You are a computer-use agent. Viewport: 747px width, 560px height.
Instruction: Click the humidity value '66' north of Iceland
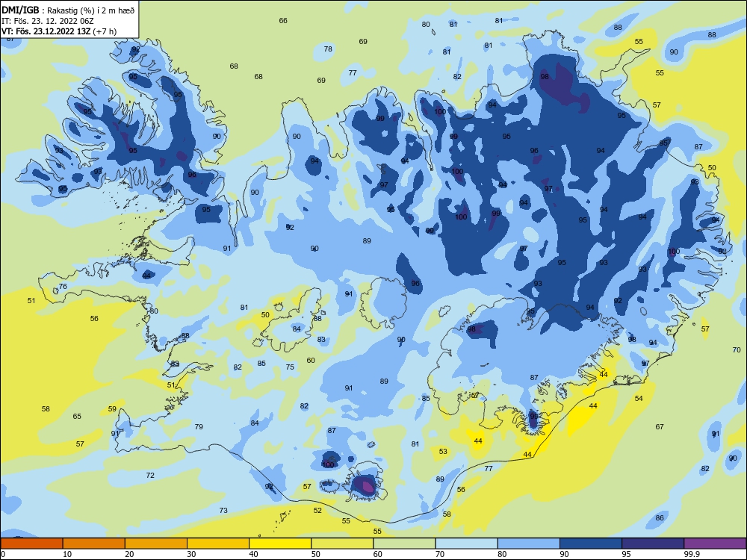tap(283, 20)
